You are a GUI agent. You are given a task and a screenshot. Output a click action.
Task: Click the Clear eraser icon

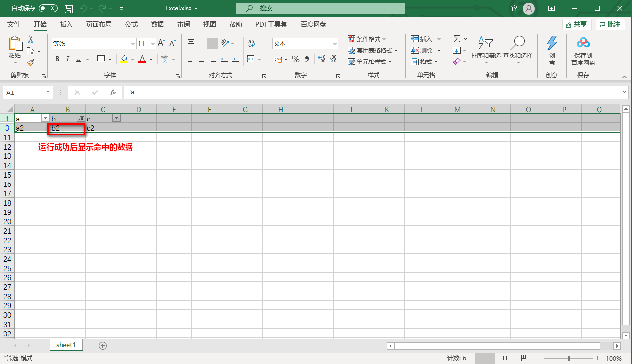[x=456, y=61]
